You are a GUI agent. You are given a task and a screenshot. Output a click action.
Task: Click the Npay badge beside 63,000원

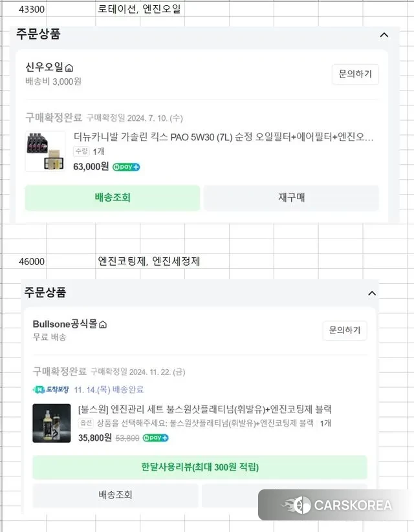(126, 167)
